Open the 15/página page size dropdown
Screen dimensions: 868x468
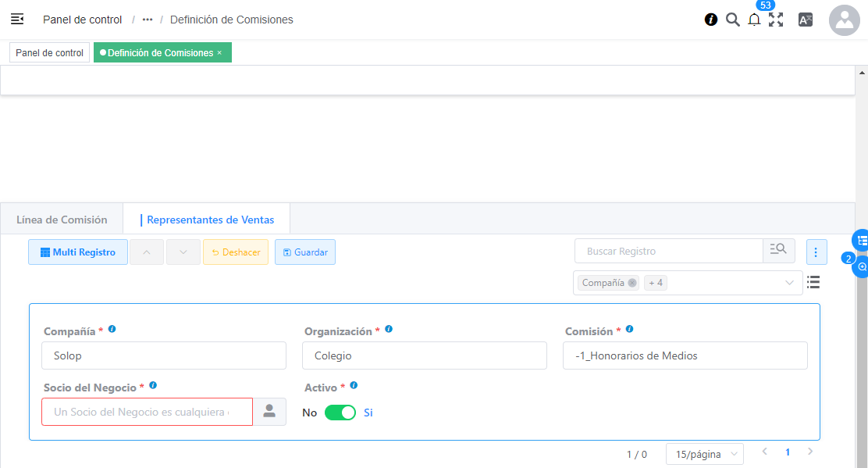[x=704, y=454]
